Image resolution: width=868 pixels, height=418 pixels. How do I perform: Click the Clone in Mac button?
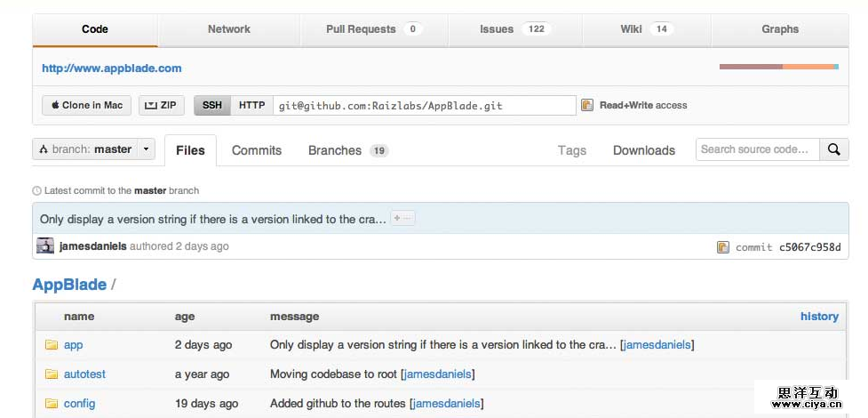[86, 105]
